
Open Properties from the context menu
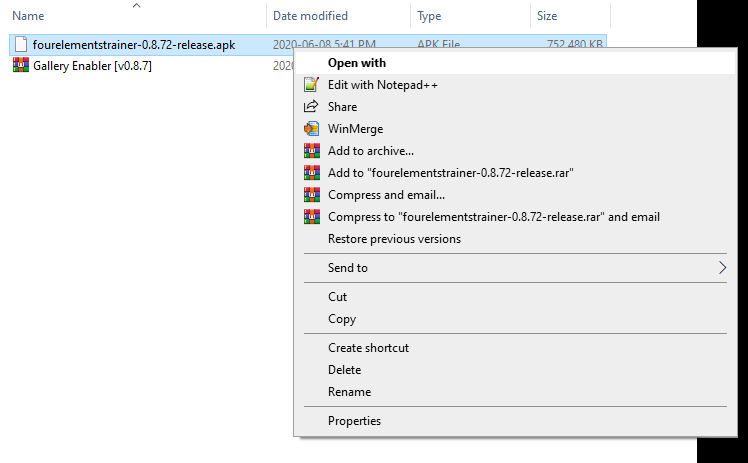tap(354, 421)
